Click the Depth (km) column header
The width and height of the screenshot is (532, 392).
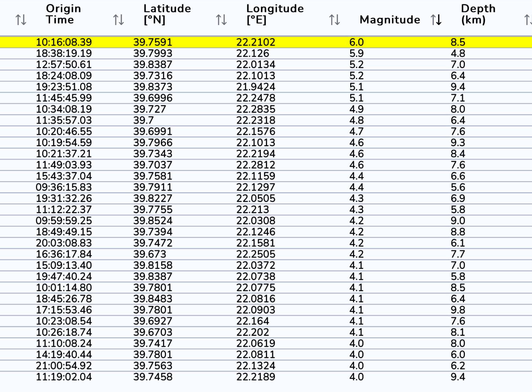click(478, 14)
